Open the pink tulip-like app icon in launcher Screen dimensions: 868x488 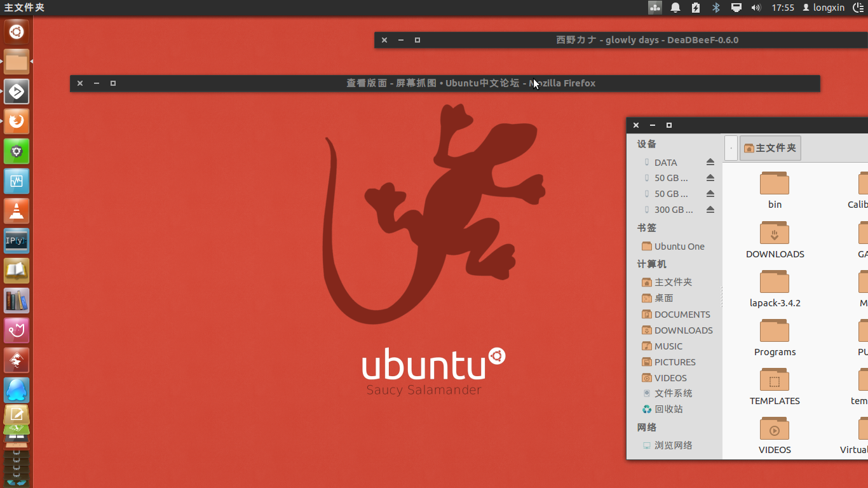tap(17, 330)
